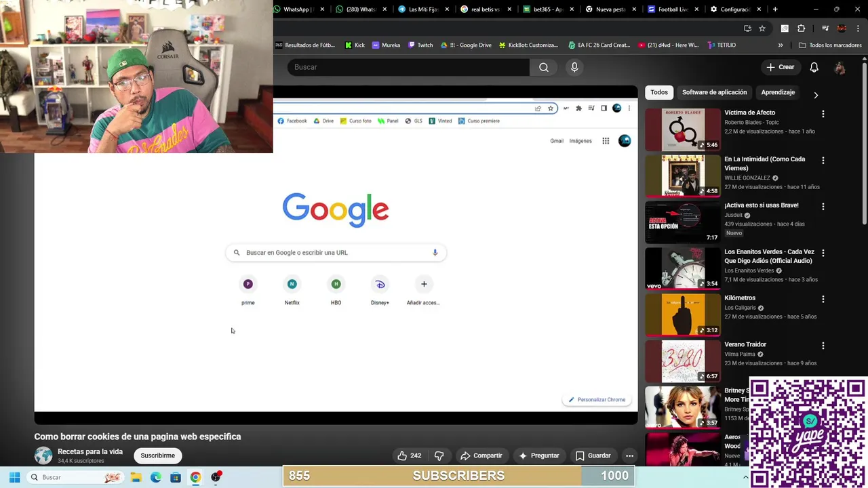
Task: Open Chrome's three-dot menu
Action: pos(858,28)
